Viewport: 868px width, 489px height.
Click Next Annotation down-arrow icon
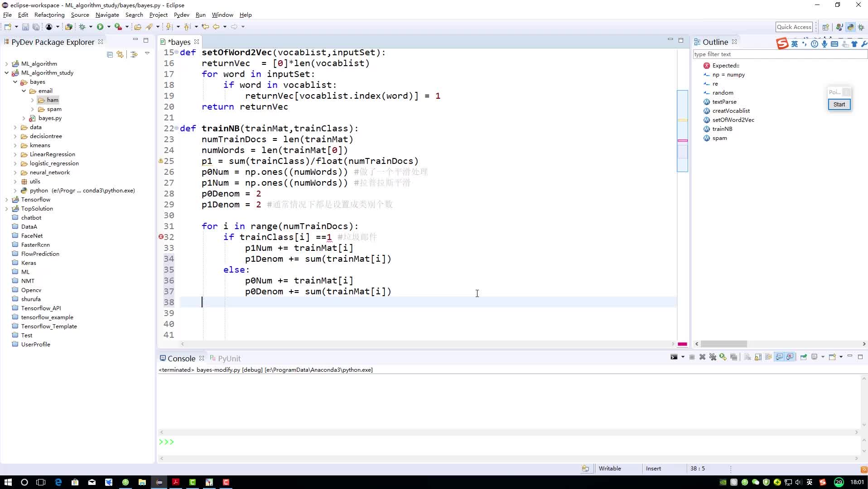[169, 27]
